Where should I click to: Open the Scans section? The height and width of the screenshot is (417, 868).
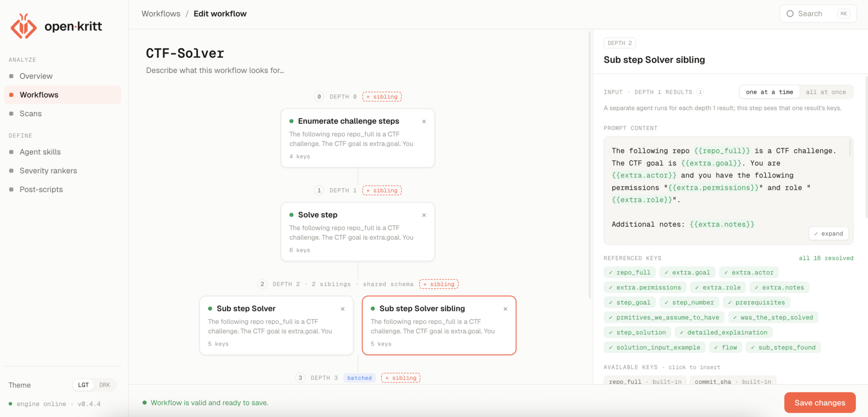click(63, 114)
